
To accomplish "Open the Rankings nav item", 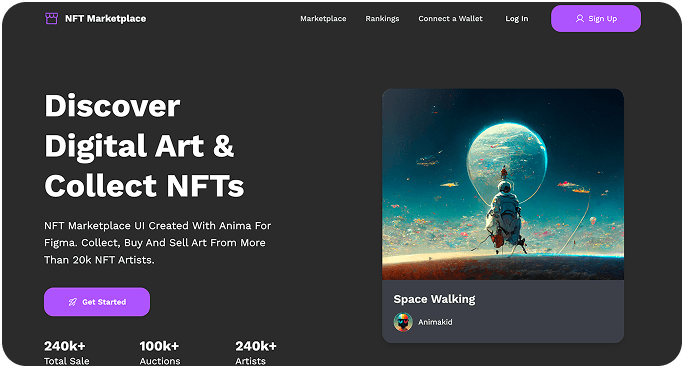I will click(382, 19).
